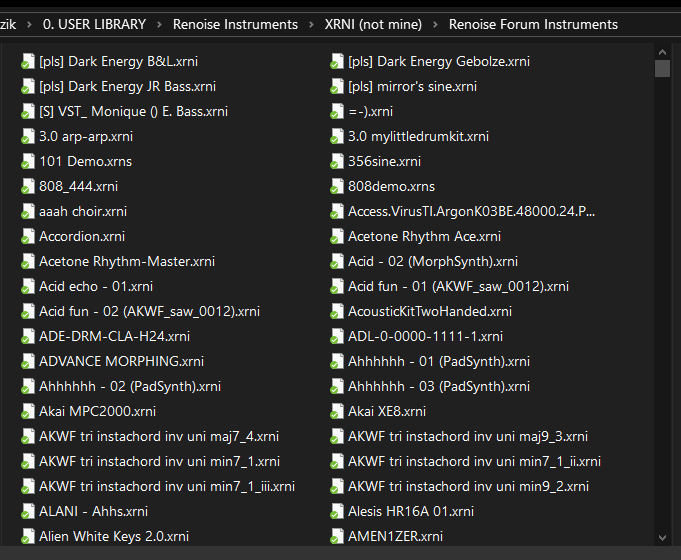Viewport: 681px width, 560px height.
Task: Expand the chevron after 0. USER LIBRARY
Action: coord(159,24)
